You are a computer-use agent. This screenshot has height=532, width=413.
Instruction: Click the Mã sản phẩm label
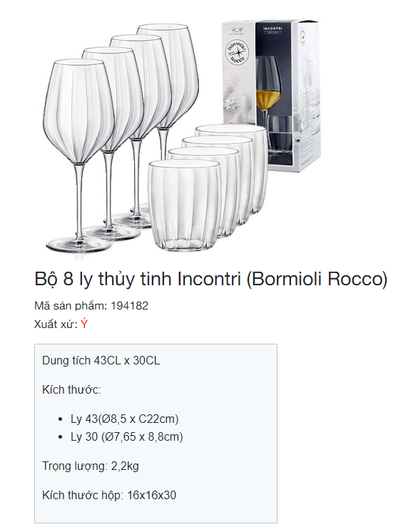pos(71,306)
